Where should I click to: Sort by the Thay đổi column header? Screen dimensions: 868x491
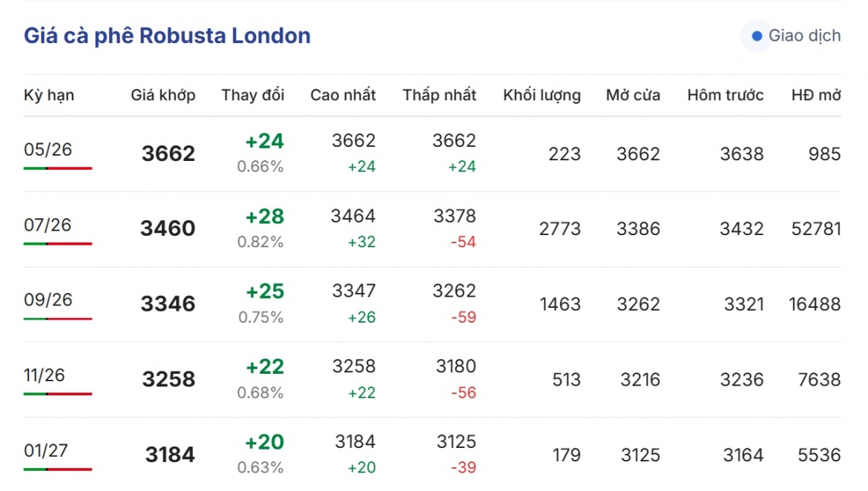click(x=253, y=95)
